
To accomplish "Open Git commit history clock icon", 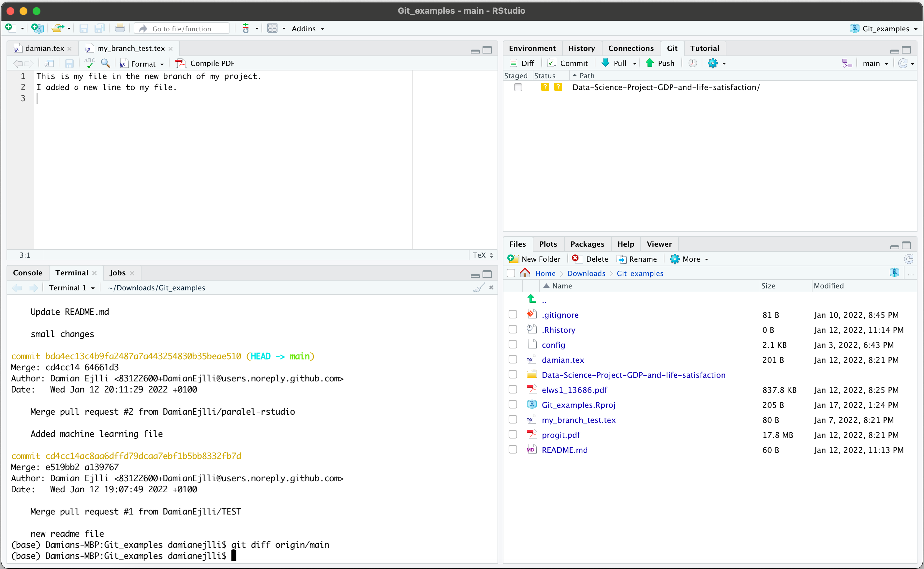I will coord(692,63).
